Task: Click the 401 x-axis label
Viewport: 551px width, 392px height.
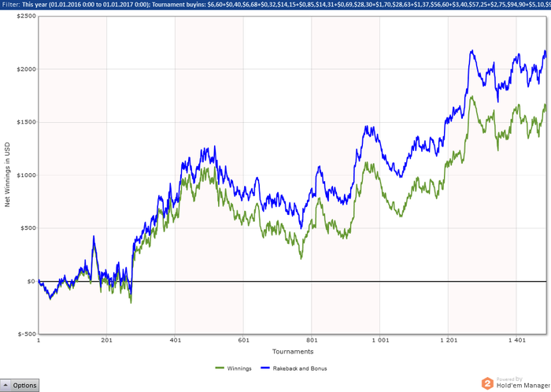Action: point(176,340)
